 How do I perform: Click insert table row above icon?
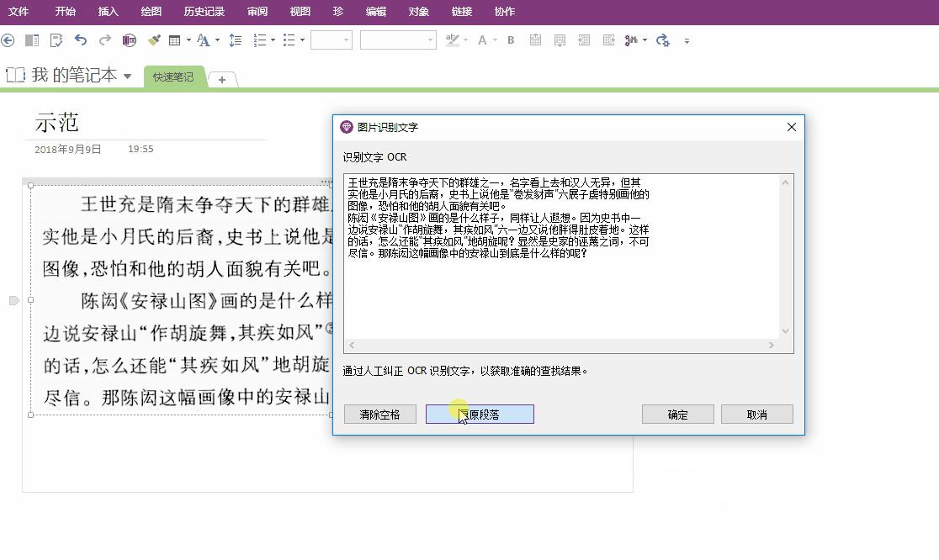535,40
